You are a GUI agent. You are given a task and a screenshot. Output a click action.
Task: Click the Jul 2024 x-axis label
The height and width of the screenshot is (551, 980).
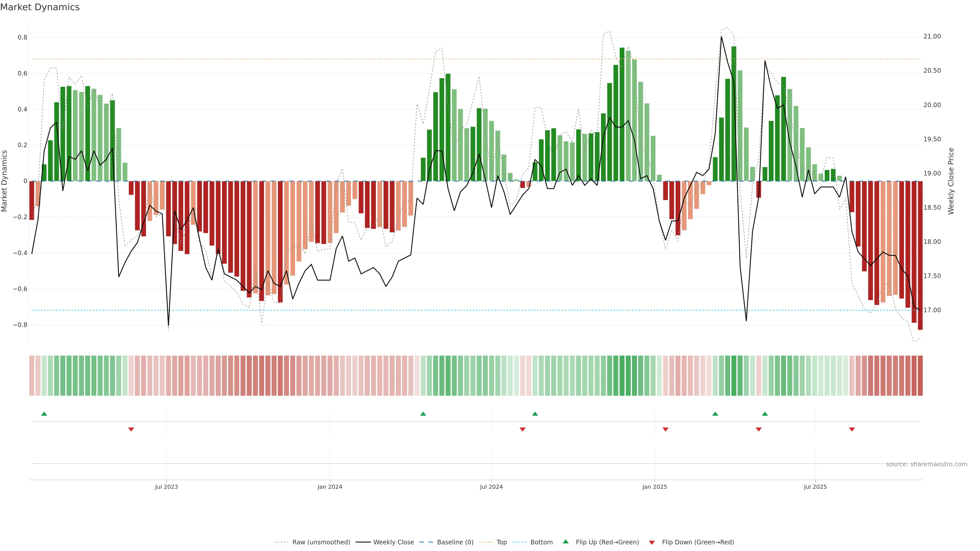point(491,487)
